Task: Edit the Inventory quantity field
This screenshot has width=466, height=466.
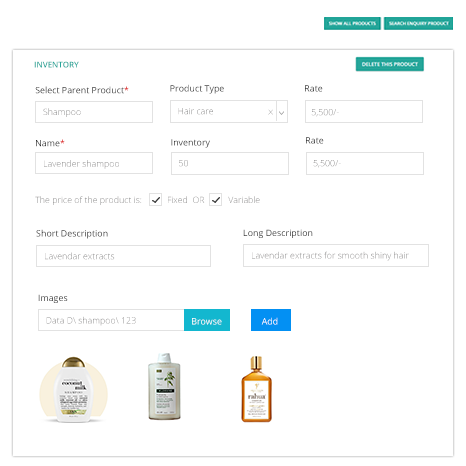Action: (x=230, y=163)
